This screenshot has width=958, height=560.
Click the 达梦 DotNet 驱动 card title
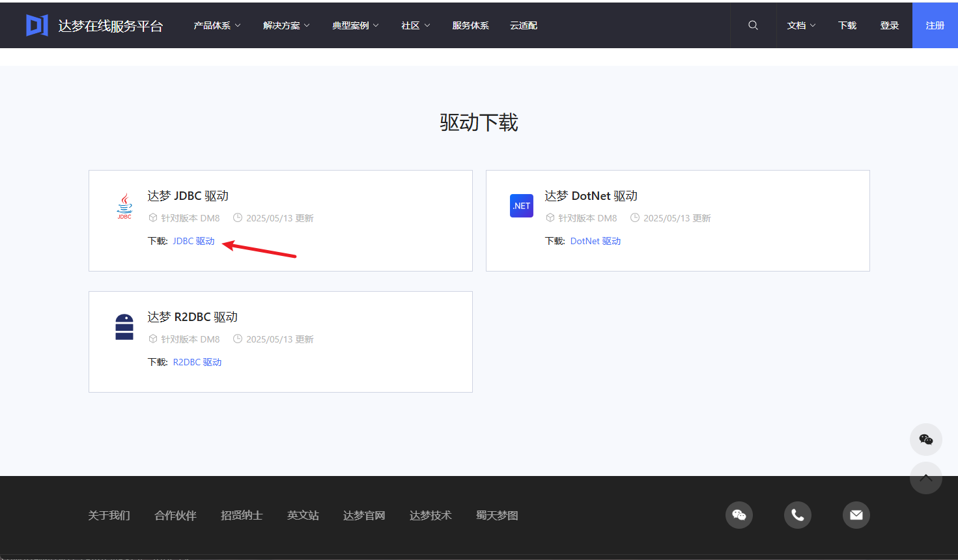pyautogui.click(x=591, y=195)
